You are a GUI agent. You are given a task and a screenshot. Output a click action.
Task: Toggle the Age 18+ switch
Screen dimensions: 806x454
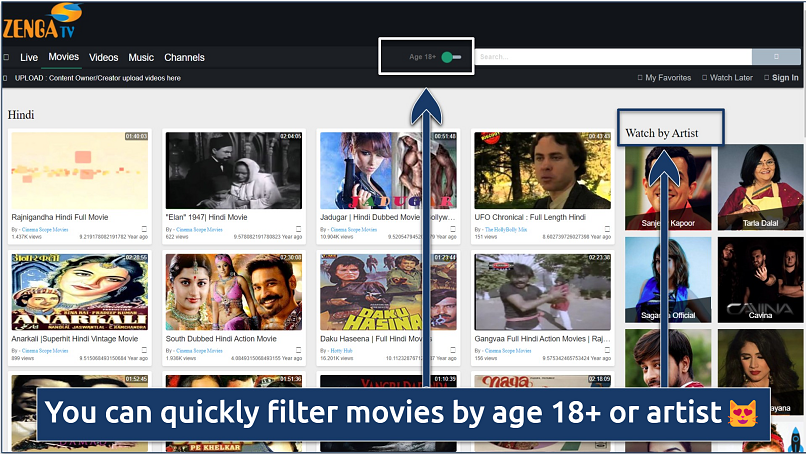pyautogui.click(x=452, y=57)
